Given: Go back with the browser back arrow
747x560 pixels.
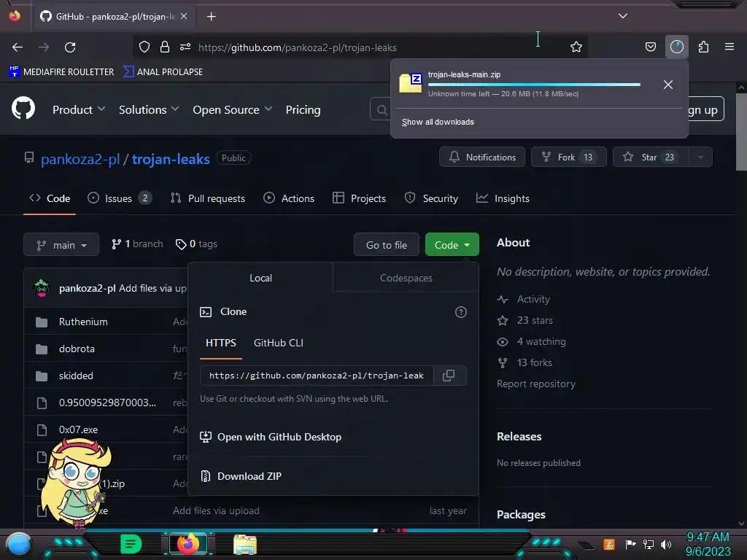Looking at the screenshot, I should (18, 47).
